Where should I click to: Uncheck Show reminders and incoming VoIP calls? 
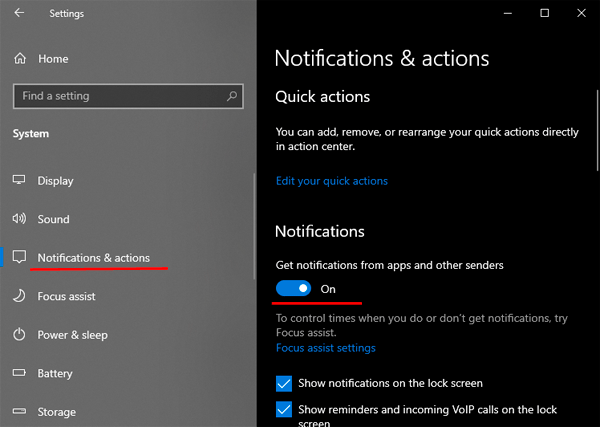click(284, 409)
